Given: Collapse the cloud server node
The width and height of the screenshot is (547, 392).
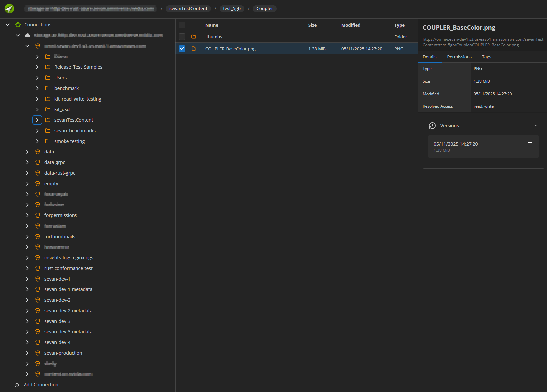Looking at the screenshot, I should (x=18, y=35).
